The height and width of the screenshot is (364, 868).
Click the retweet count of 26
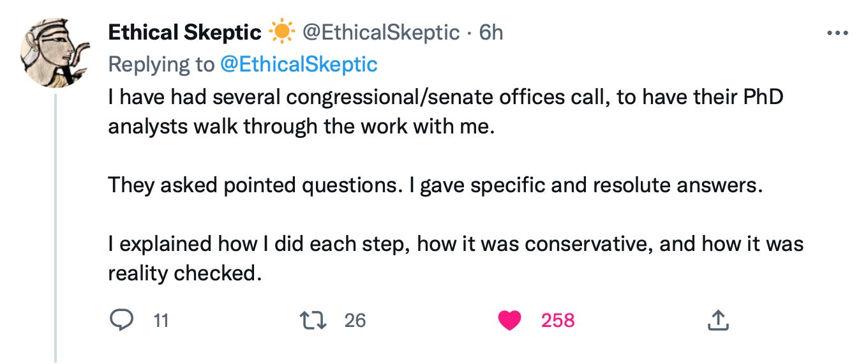tap(355, 320)
